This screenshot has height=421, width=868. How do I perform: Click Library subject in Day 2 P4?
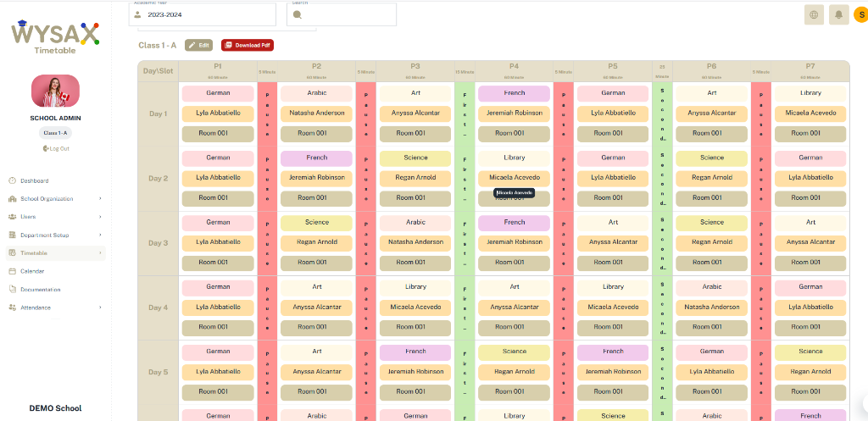tap(515, 158)
